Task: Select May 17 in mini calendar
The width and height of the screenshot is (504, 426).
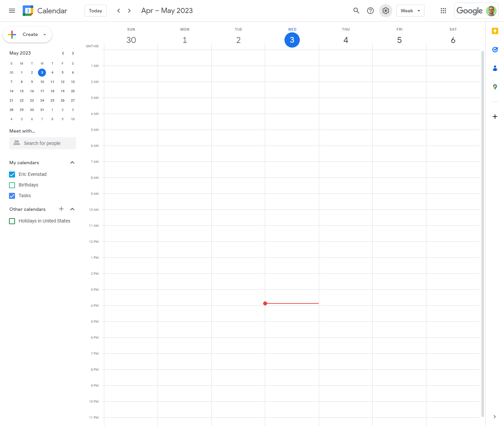Action: point(42,91)
